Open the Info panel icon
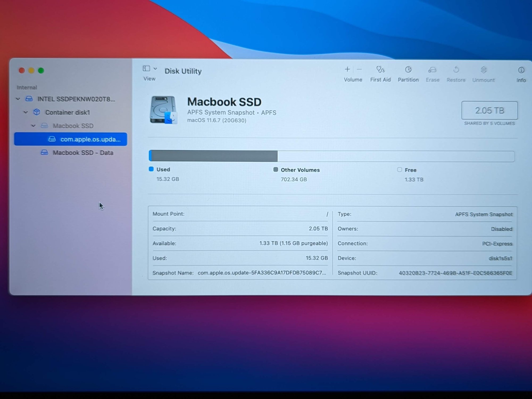Viewport: 532px width, 399px height. click(x=521, y=70)
